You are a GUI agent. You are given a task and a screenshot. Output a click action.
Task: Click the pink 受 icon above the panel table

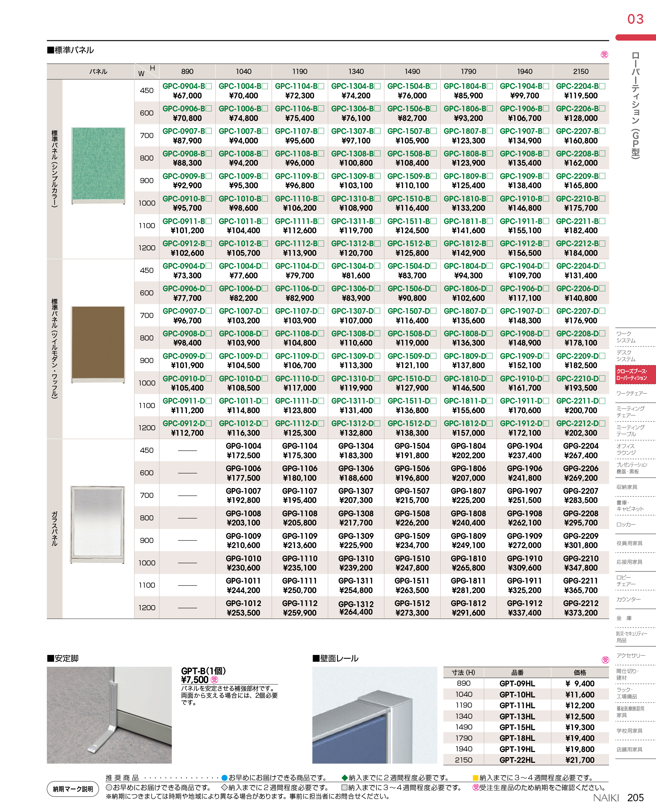click(604, 55)
